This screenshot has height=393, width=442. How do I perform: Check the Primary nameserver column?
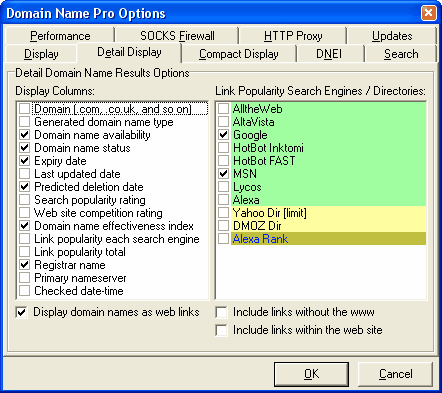tap(24, 278)
